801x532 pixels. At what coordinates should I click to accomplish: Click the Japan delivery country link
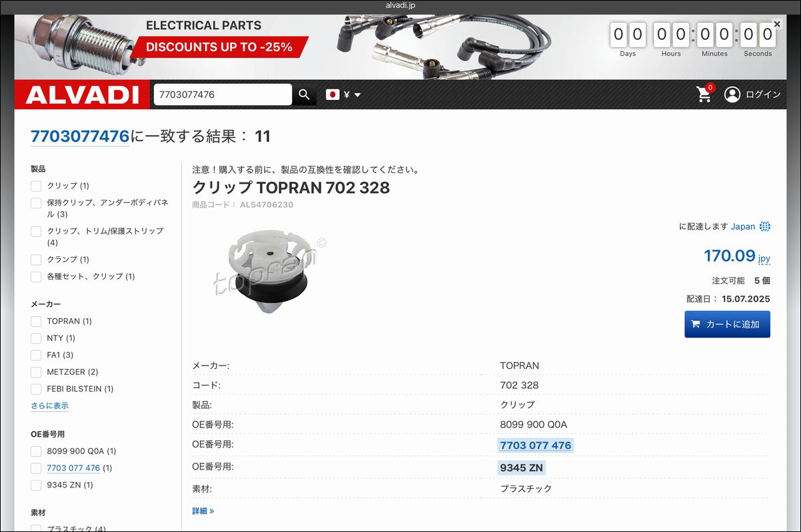pyautogui.click(x=743, y=226)
